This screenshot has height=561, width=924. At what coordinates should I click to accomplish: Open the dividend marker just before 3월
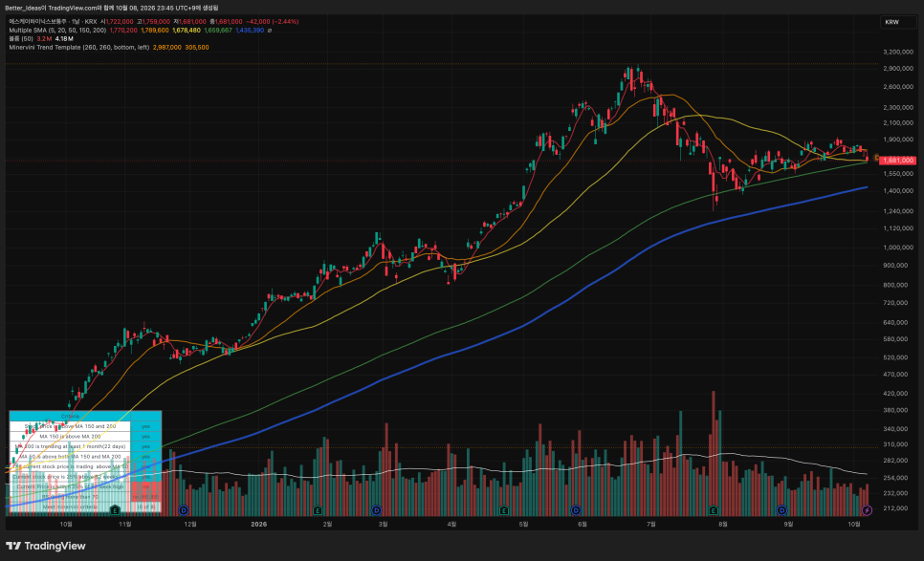[377, 509]
